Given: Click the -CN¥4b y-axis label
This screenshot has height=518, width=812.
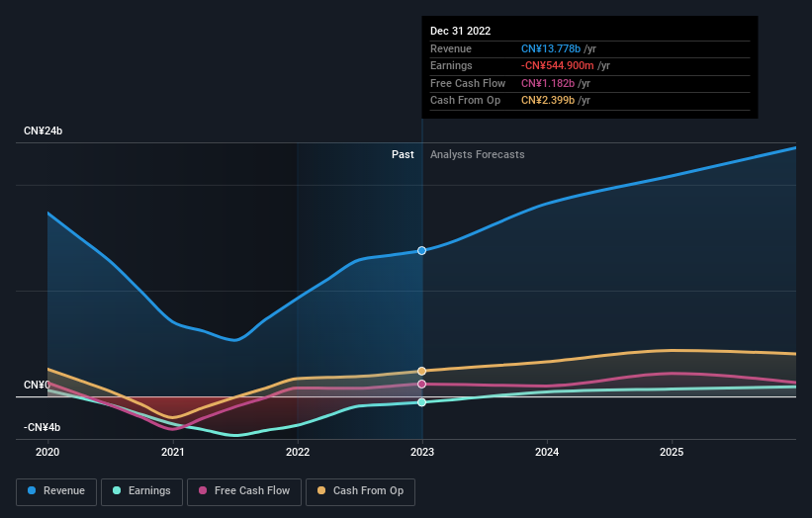Looking at the screenshot, I should [x=42, y=427].
